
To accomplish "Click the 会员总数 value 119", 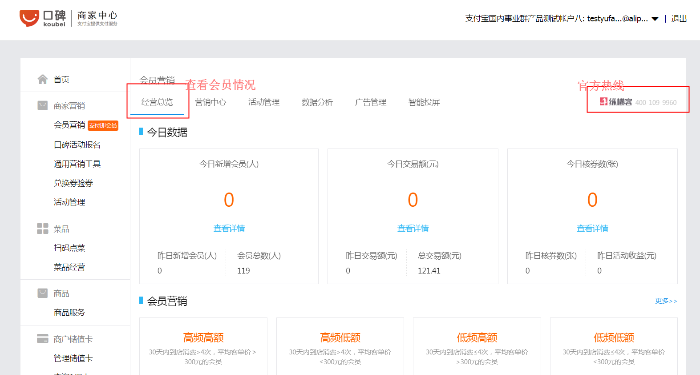I will [244, 271].
